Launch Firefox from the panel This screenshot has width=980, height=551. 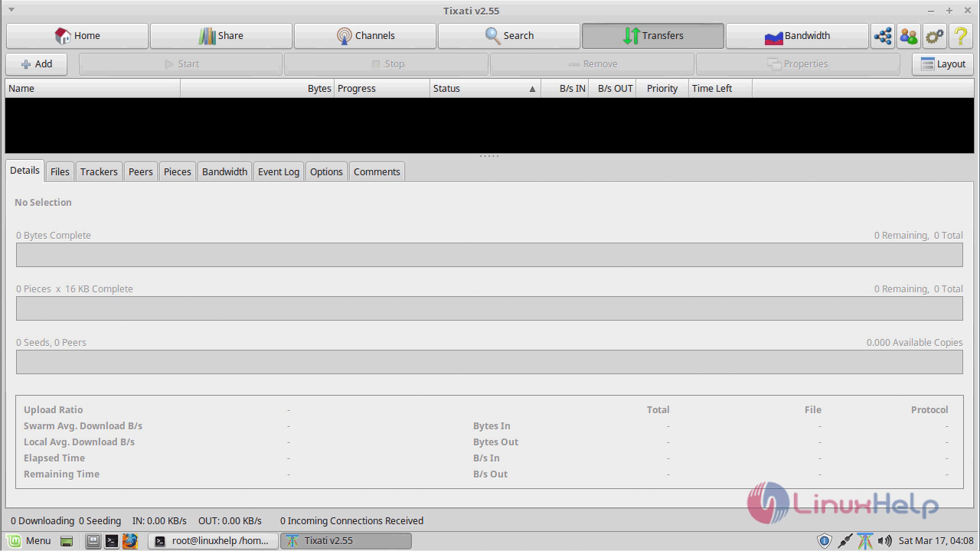coord(130,541)
